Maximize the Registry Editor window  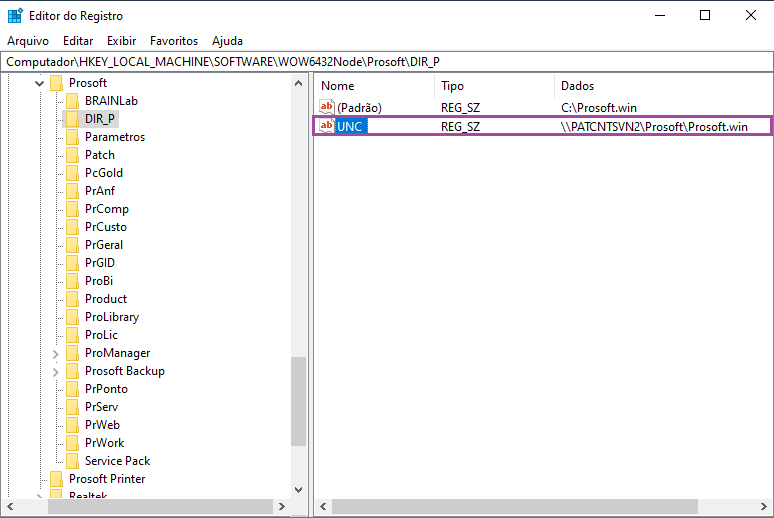pos(705,15)
